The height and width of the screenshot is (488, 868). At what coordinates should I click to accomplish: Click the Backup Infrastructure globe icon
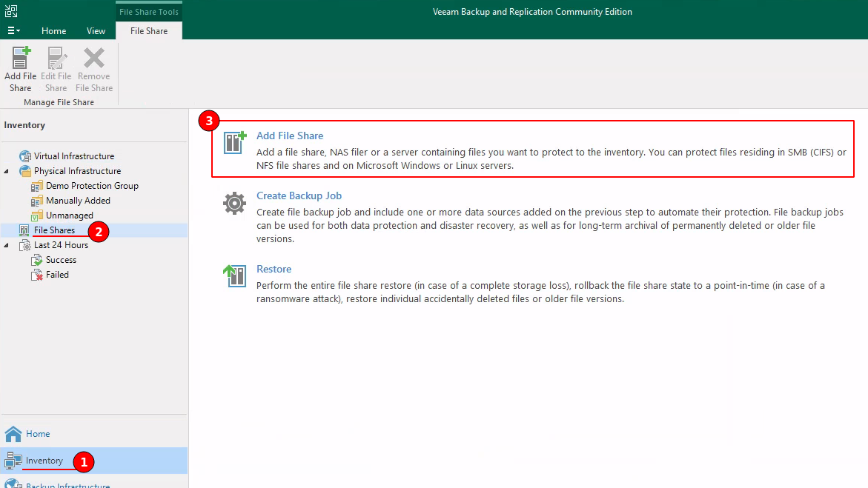(x=13, y=483)
